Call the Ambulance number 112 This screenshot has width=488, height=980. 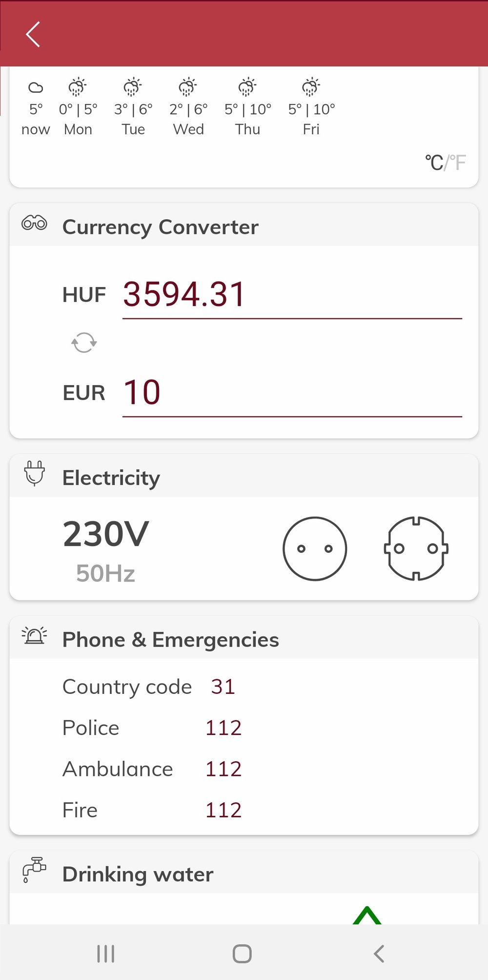point(223,769)
